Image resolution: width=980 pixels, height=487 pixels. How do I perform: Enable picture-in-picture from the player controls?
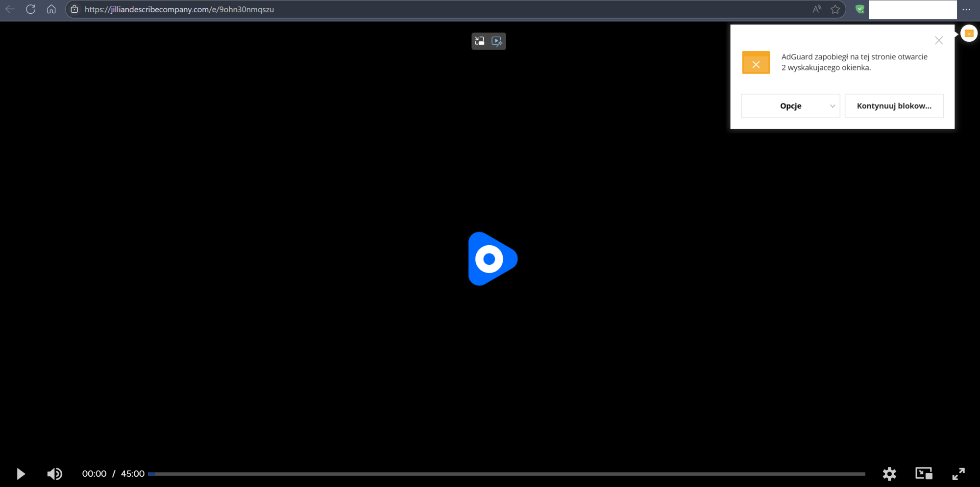pos(924,474)
